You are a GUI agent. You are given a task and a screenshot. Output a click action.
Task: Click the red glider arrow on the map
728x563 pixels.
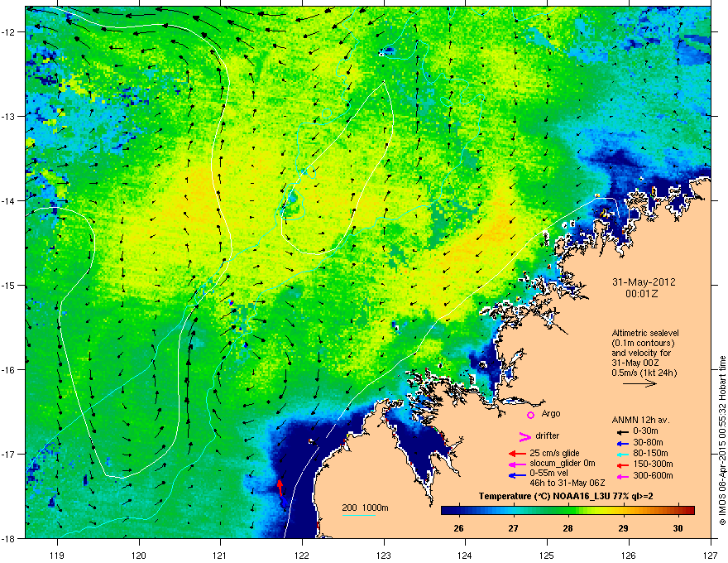280,488
